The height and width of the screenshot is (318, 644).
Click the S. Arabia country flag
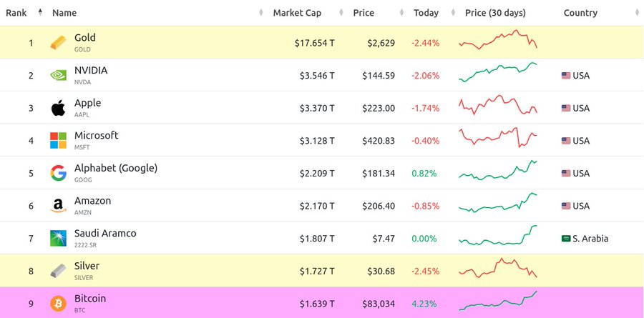[566, 239]
